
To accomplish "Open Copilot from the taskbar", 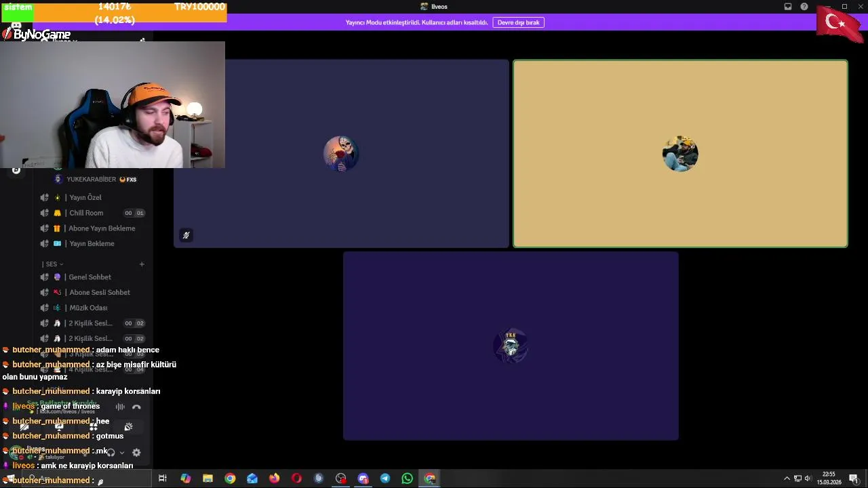I will [186, 479].
